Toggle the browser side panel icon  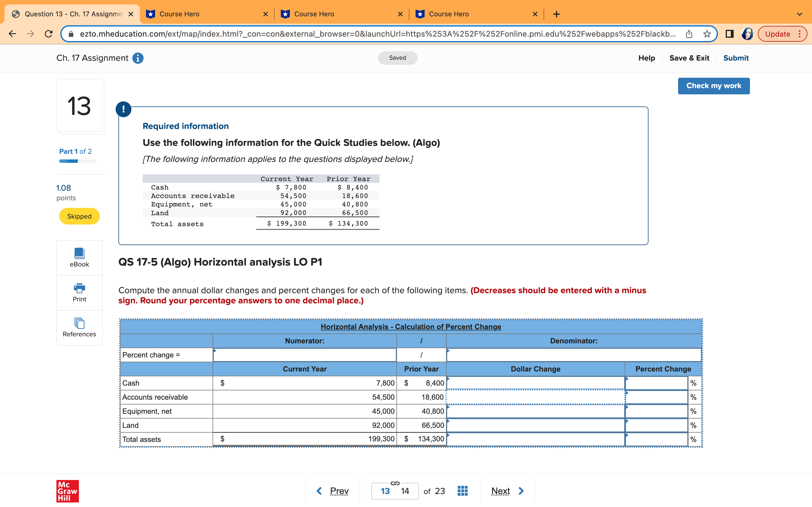[x=729, y=34]
